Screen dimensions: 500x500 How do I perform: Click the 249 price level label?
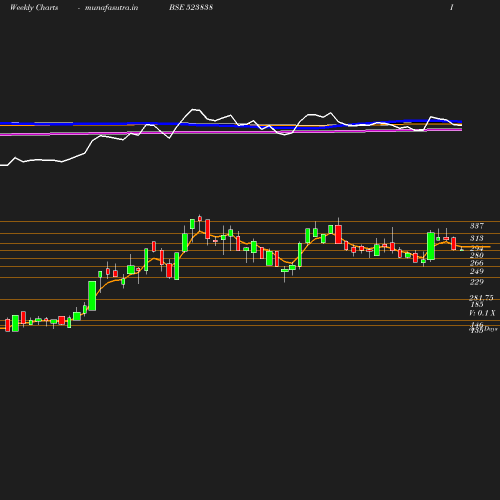[477, 271]
